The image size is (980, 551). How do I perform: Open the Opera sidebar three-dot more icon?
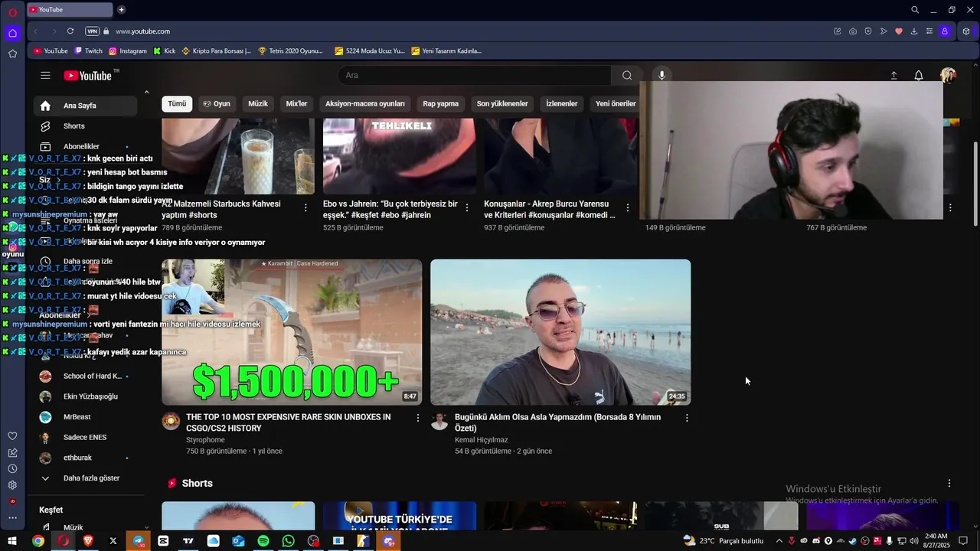click(x=12, y=518)
